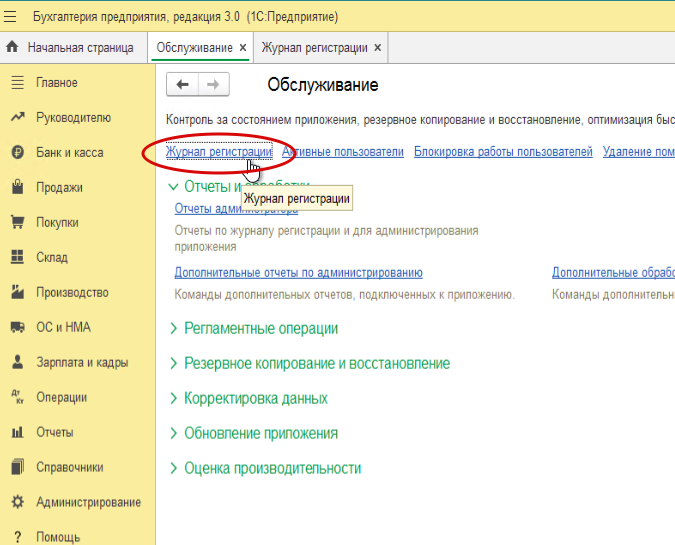Open Блокировка работы пользователей link
675x545 pixels.
tap(503, 152)
